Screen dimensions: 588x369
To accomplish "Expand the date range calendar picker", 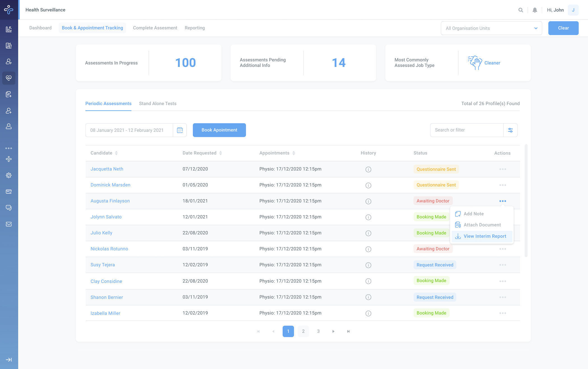I will [x=180, y=130].
